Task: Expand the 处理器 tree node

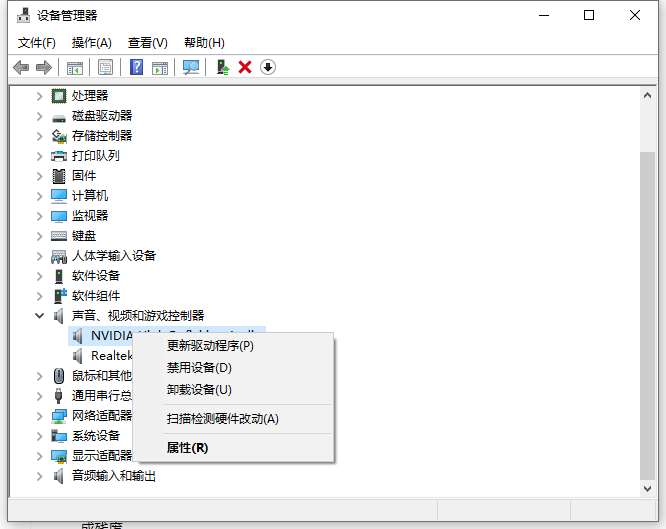Action: pos(40,96)
